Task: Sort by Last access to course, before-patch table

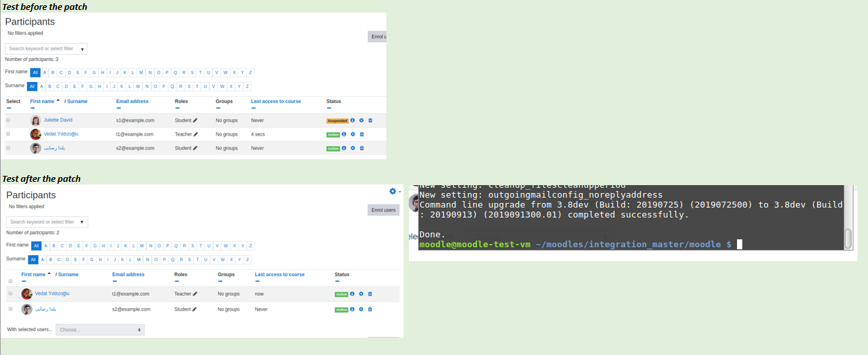Action: pos(276,101)
